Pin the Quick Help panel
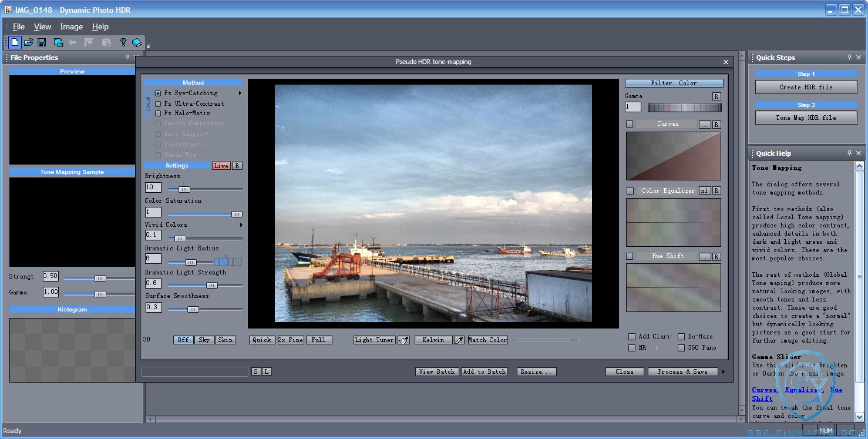 click(x=849, y=153)
